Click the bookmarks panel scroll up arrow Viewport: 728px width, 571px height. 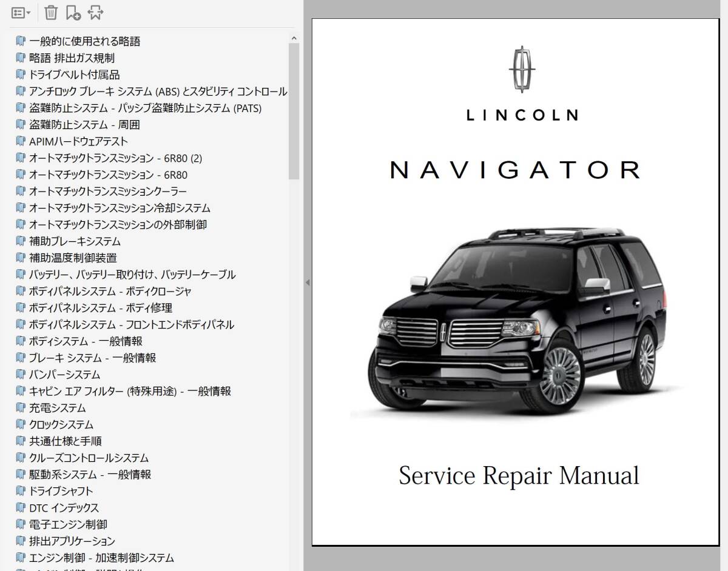click(294, 38)
